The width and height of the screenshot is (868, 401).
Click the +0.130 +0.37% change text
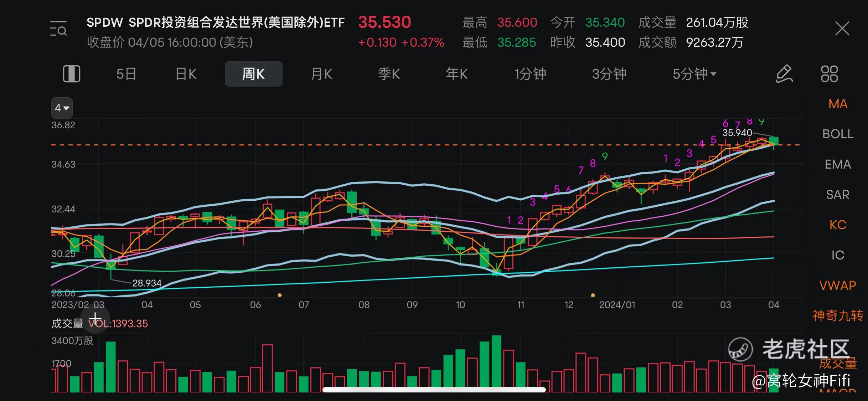click(401, 42)
